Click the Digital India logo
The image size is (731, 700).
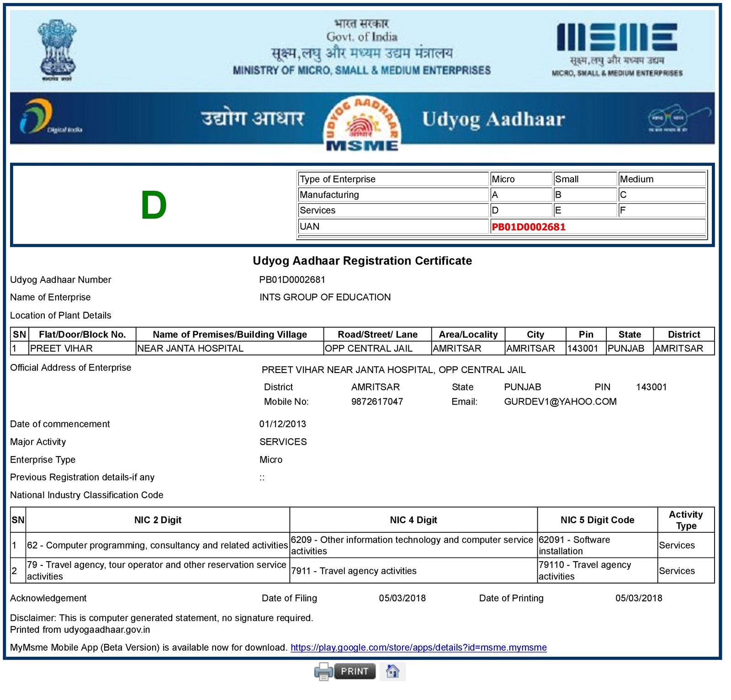[49, 118]
